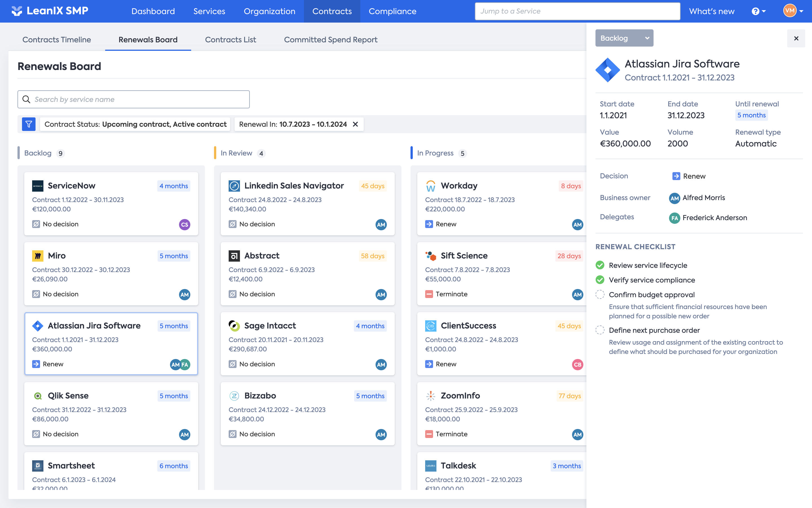Click the Miro logo icon
This screenshot has width=812, height=508.
37,256
